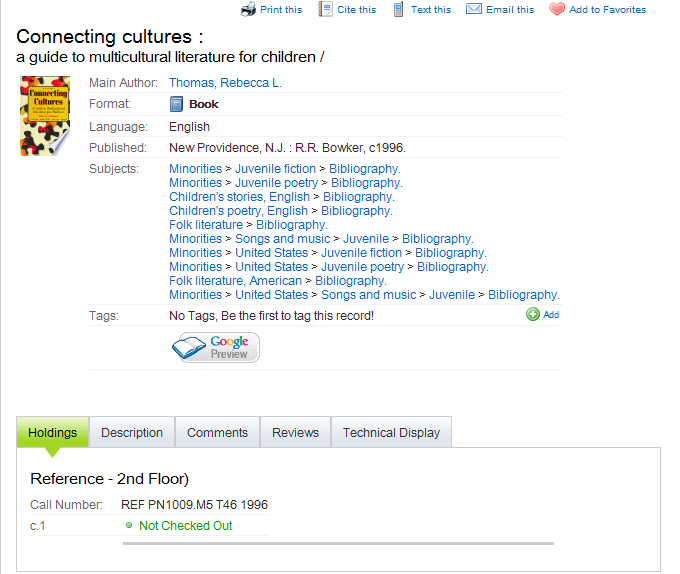Viewport: 680px width, 574px height.
Task: Click the envelope Email this icon
Action: 474,9
